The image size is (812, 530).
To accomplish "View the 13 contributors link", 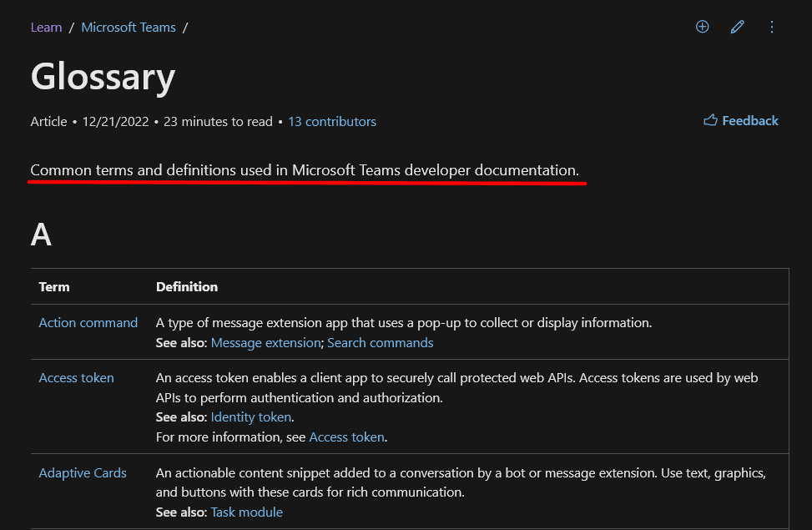I will (331, 122).
